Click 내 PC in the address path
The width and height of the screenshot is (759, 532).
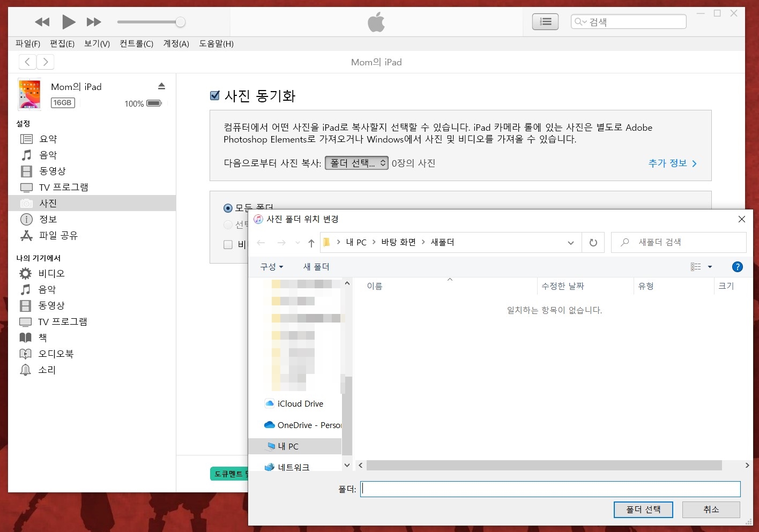(356, 242)
